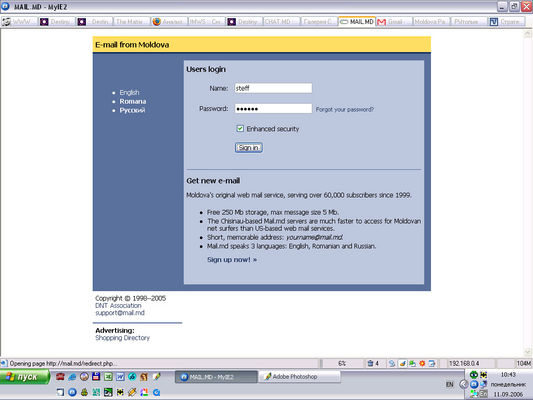533x400 pixels.
Task: Click the Show Desktop quick launch icon
Action: click(x=60, y=393)
